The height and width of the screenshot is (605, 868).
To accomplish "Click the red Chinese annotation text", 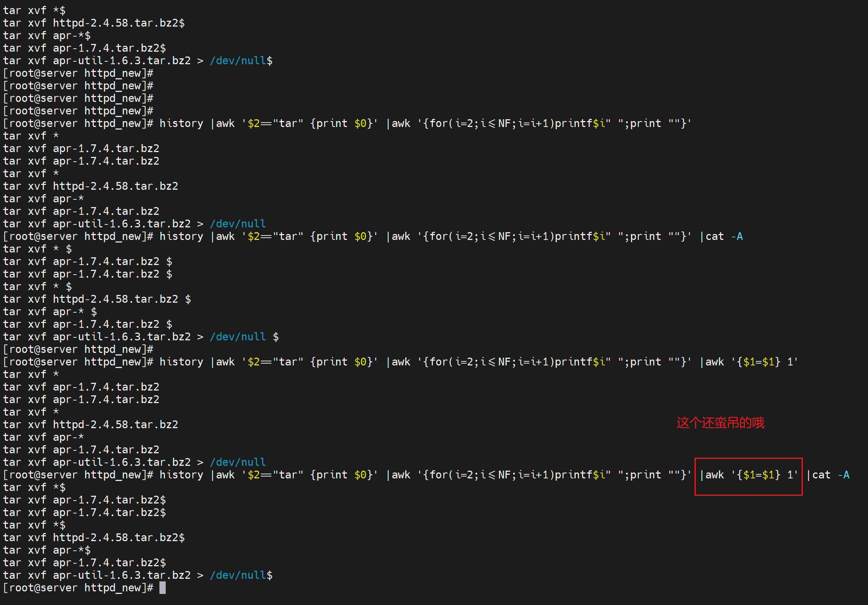I will click(720, 423).
